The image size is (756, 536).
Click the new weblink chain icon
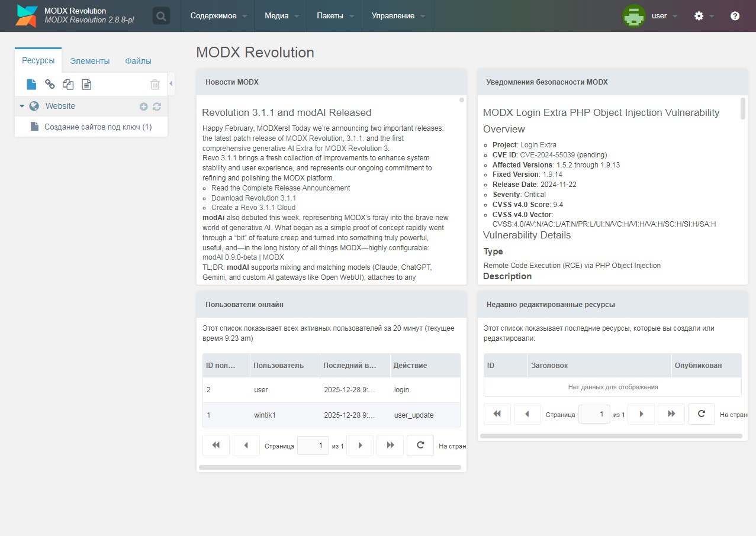pos(50,85)
